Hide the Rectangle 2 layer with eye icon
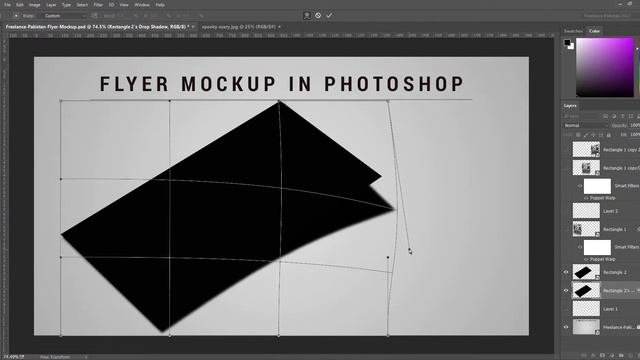This screenshot has height=360, width=640. (x=566, y=272)
